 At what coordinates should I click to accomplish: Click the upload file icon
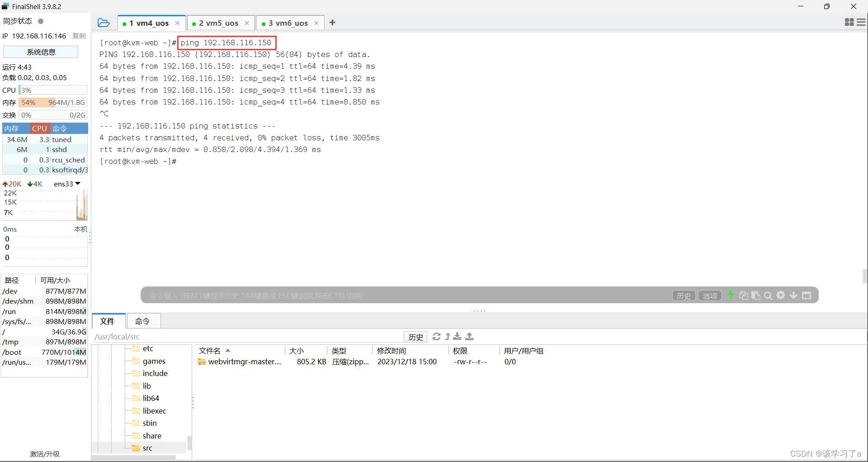470,336
